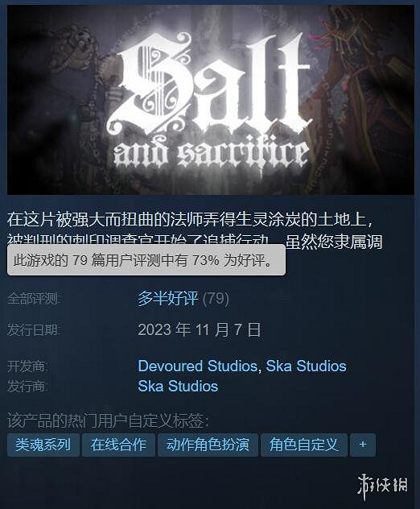
Task: Click the 开发商 label
Action: click(x=27, y=366)
